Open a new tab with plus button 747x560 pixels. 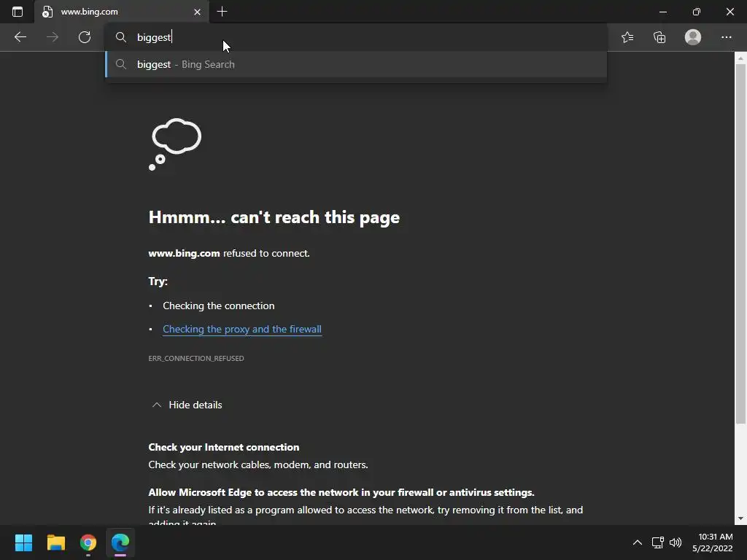pyautogui.click(x=222, y=12)
